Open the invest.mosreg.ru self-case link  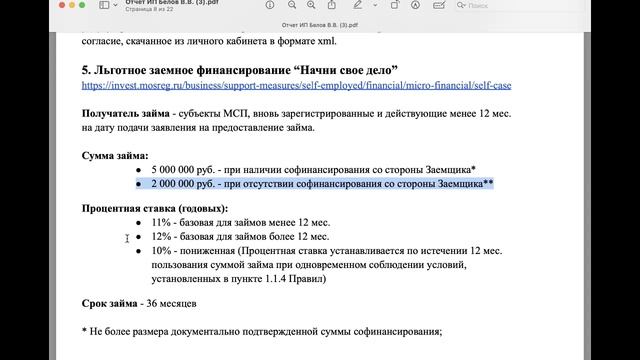(x=296, y=85)
